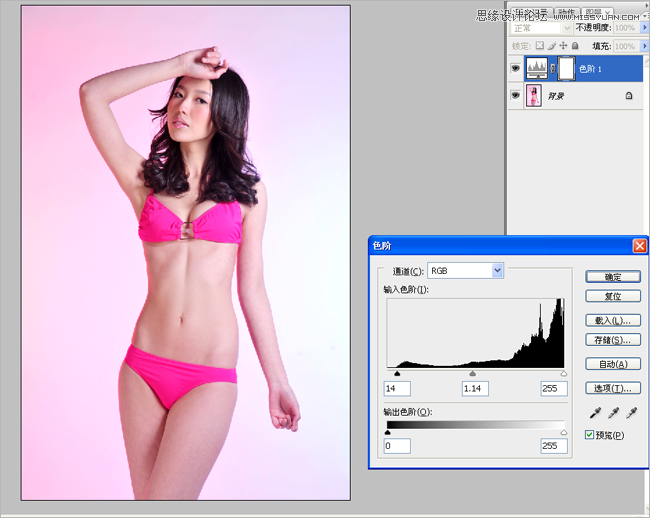The height and width of the screenshot is (518, 650).
Task: Click the chain link icon on 色阶 1 layer
Action: [x=553, y=68]
